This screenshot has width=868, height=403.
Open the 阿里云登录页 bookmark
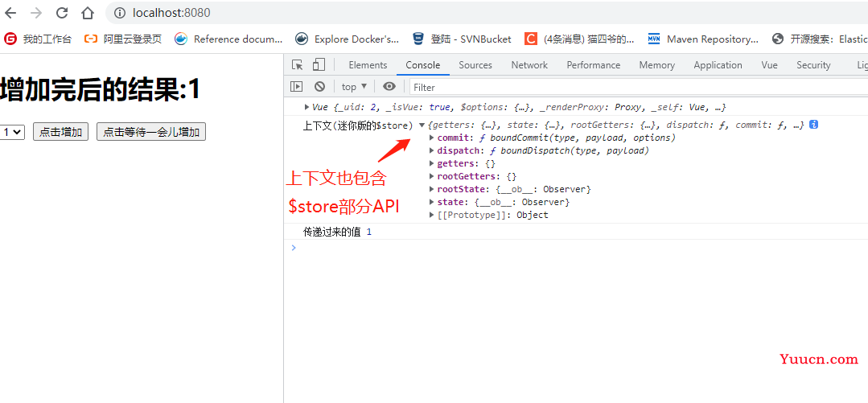(123, 39)
